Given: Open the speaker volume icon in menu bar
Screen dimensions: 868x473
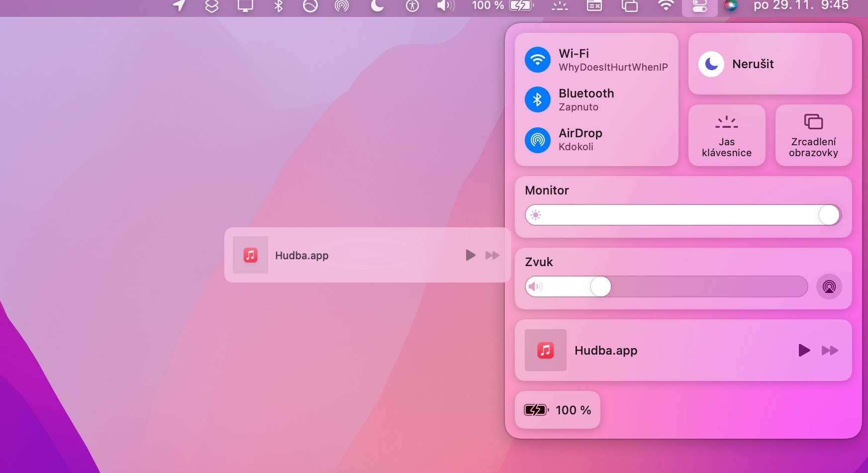Looking at the screenshot, I should click(446, 5).
